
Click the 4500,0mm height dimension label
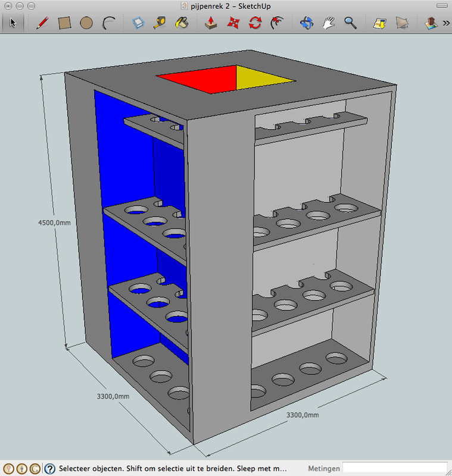[x=54, y=223]
